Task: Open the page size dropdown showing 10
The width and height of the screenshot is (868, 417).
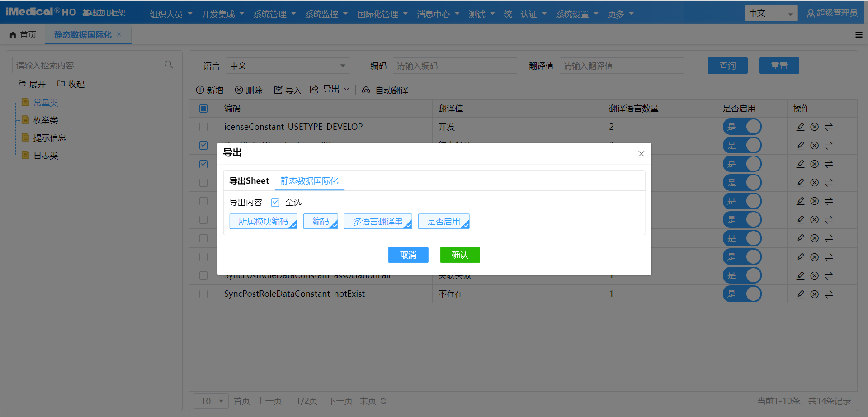Action: click(211, 401)
